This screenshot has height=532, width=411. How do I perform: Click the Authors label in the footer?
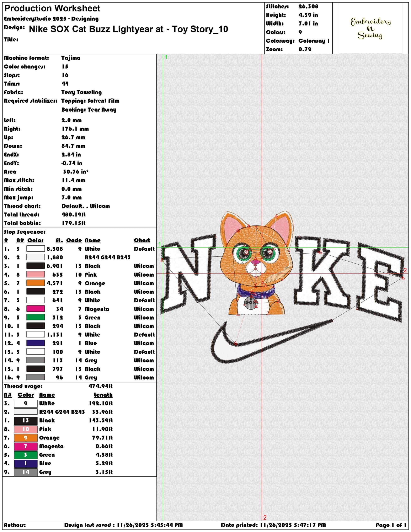(15, 525)
